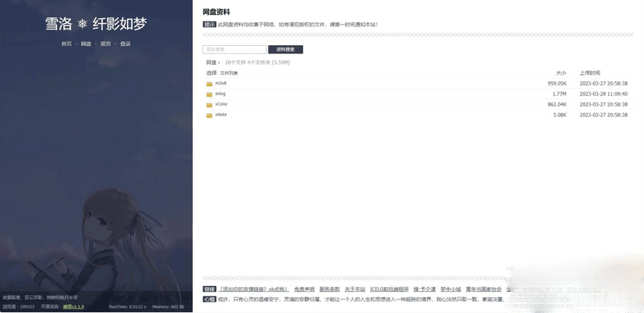The height and width of the screenshot is (313, 644).
Task: Open the ICEUI前后端框架 link
Action: [x=389, y=289]
